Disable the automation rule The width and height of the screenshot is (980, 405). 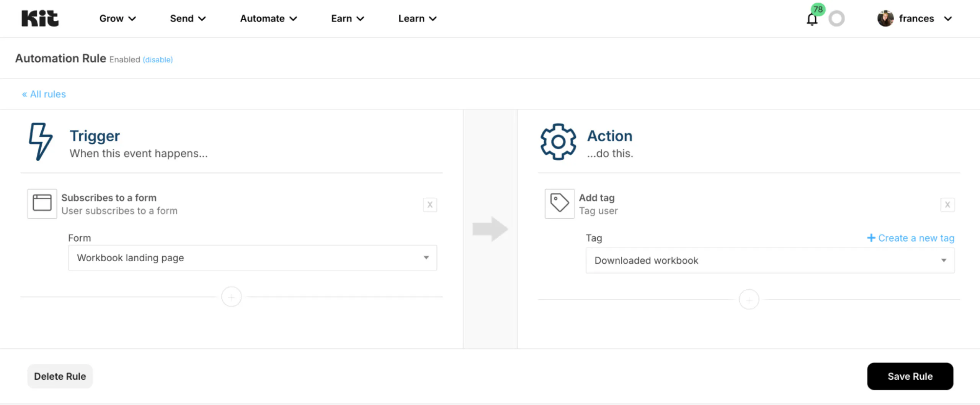158,60
